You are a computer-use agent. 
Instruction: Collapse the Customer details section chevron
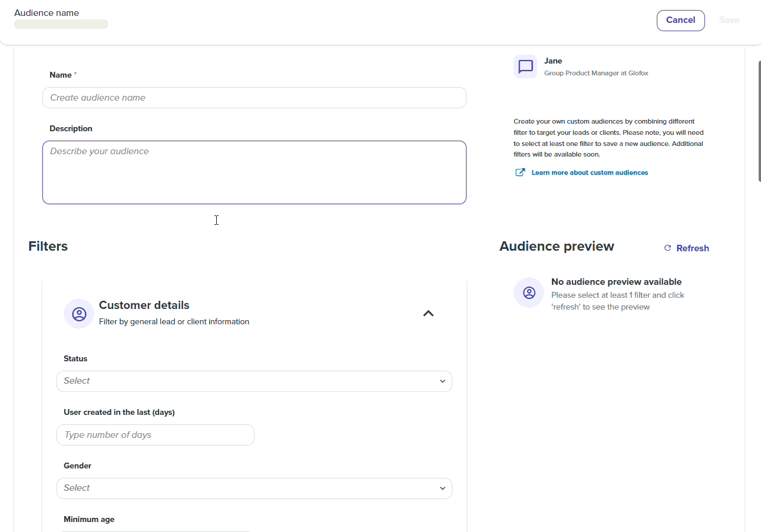point(428,314)
